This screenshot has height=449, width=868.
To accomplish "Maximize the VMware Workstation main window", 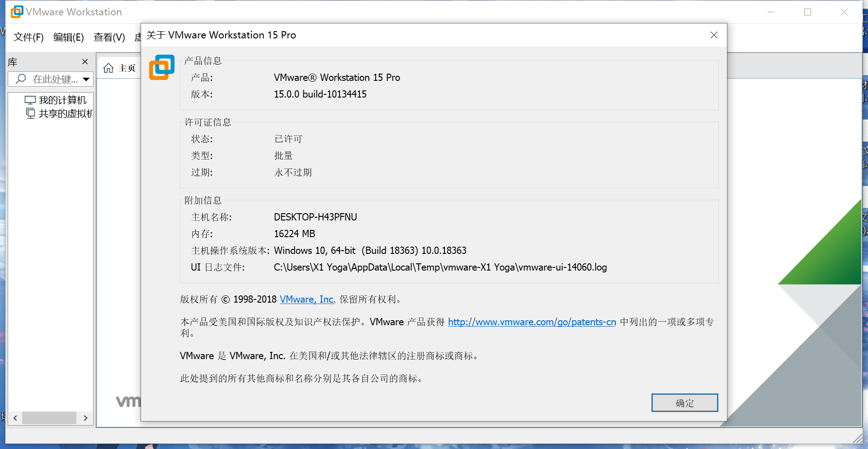I will click(808, 12).
